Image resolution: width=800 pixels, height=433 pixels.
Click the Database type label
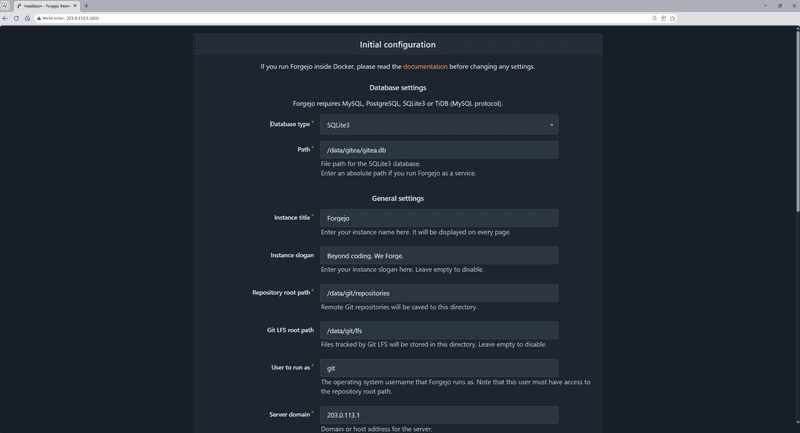290,124
